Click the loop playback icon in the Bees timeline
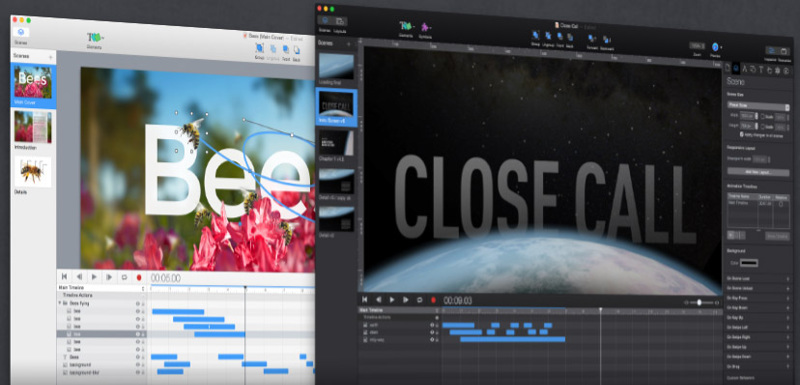Viewport: 800px width, 385px height. [x=124, y=277]
